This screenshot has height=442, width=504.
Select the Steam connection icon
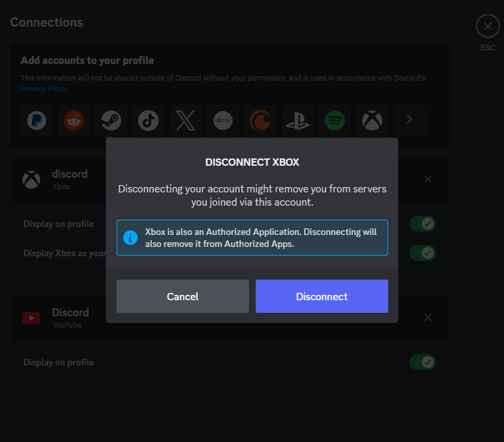pyautogui.click(x=111, y=120)
